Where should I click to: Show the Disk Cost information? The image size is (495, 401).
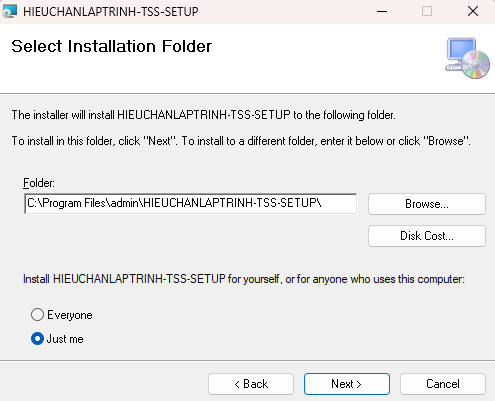427,236
